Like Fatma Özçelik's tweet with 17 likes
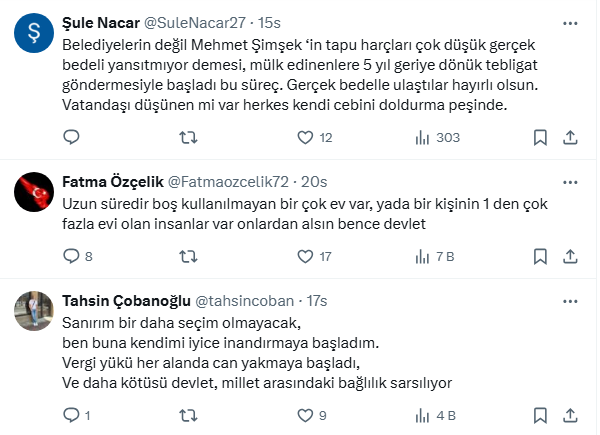The image size is (600, 435). (x=301, y=256)
